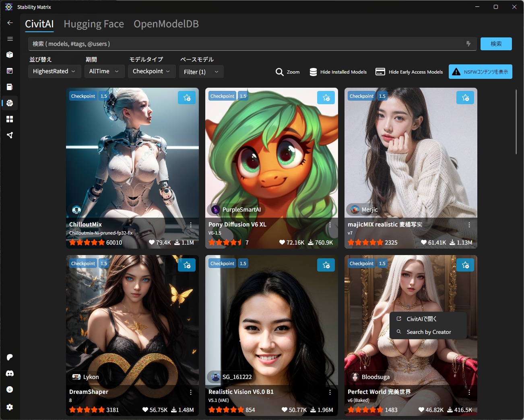
Task: Click the Zoom button
Action: point(288,72)
